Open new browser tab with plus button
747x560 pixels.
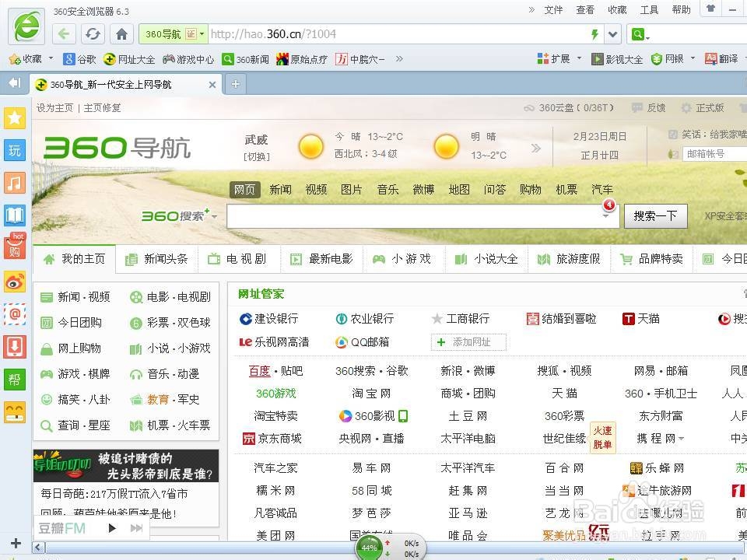click(x=235, y=84)
